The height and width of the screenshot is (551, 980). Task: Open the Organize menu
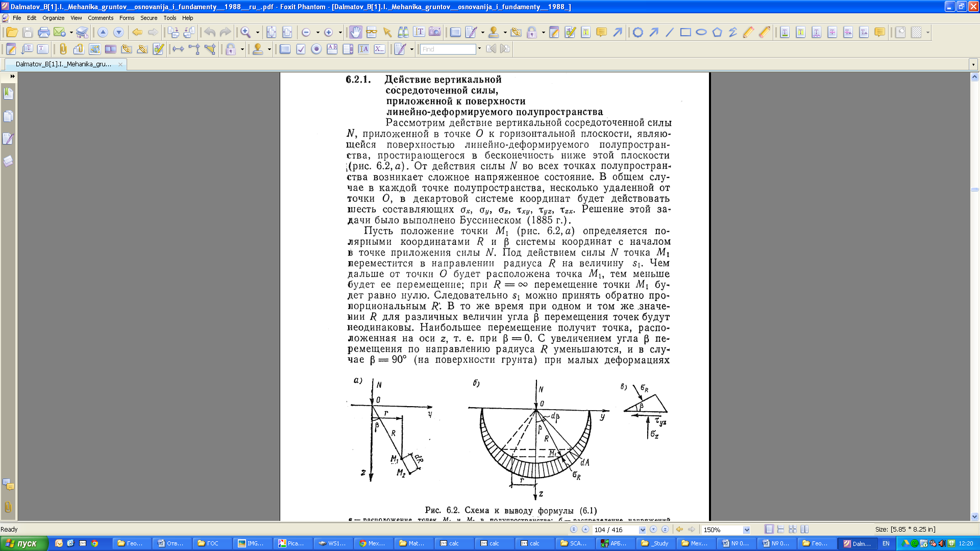click(53, 18)
